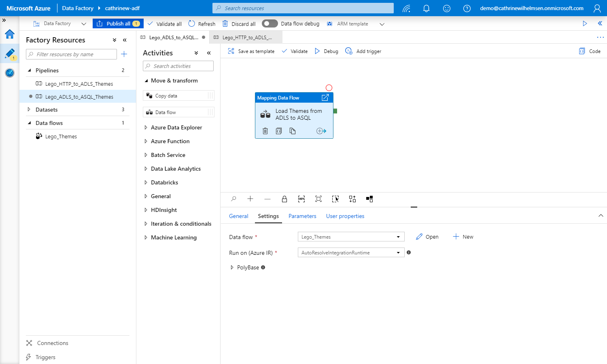Expand the Datasets tree node
Viewport: 607px width, 364px height.
pyautogui.click(x=29, y=110)
